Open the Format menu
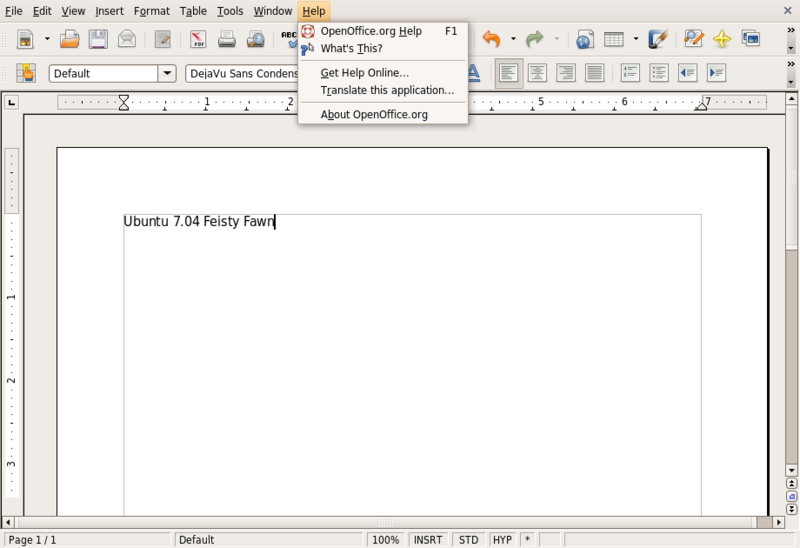This screenshot has width=800, height=548. 152,11
